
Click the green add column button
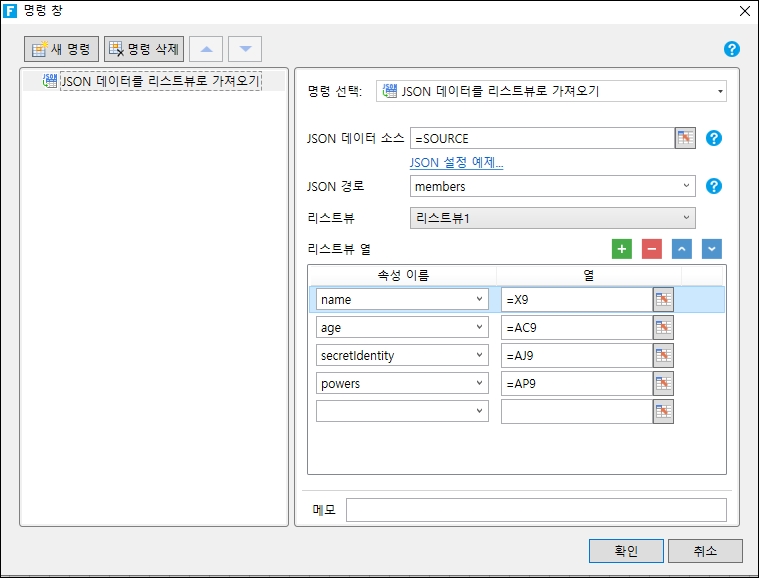click(x=622, y=249)
